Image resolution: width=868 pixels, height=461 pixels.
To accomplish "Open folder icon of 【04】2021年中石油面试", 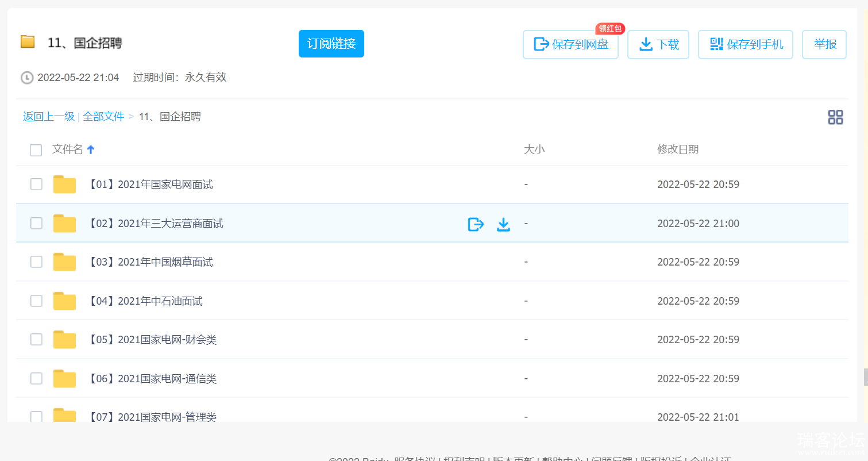I will [x=64, y=301].
